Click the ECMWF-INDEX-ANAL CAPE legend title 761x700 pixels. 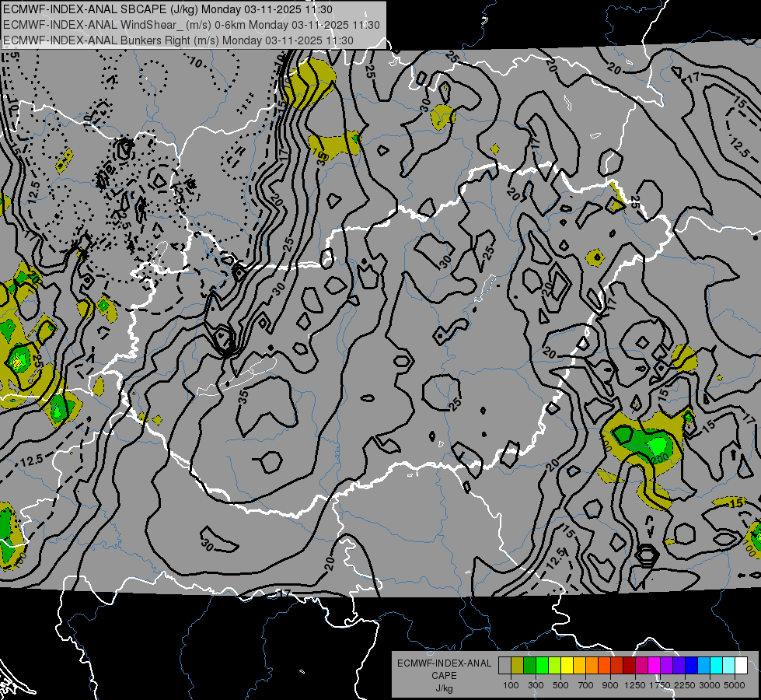coord(445,670)
